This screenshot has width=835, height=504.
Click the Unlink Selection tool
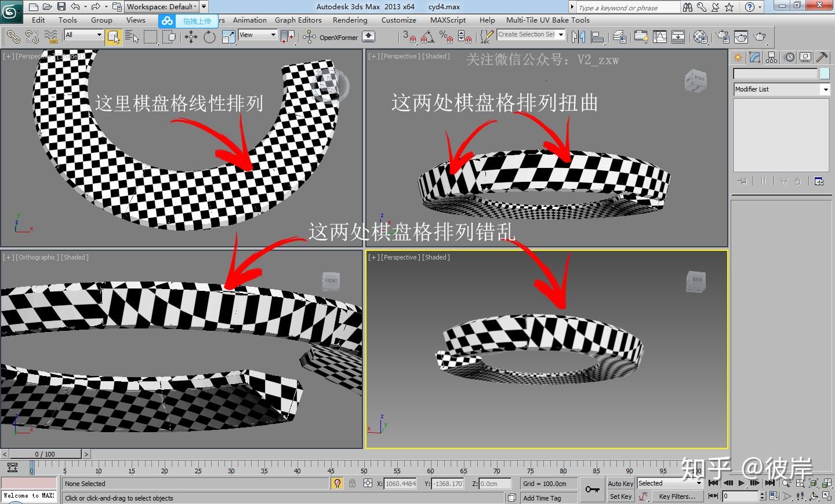click(x=32, y=37)
